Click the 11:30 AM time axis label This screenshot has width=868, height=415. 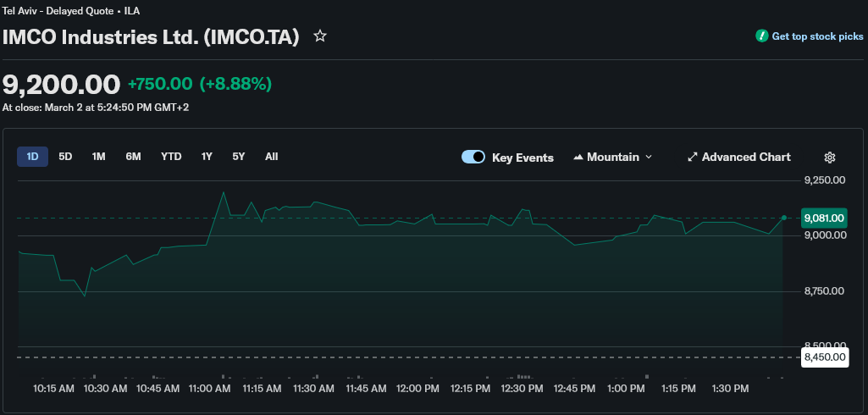[313, 389]
